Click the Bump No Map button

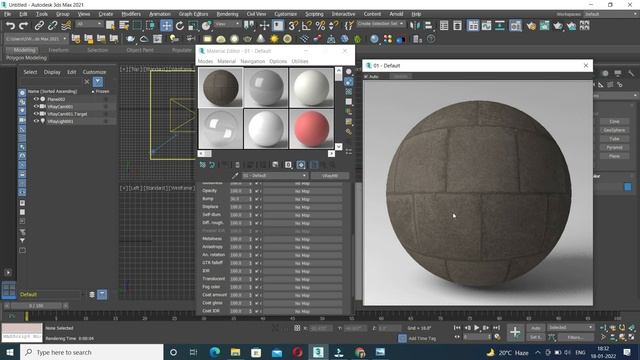(x=302, y=199)
